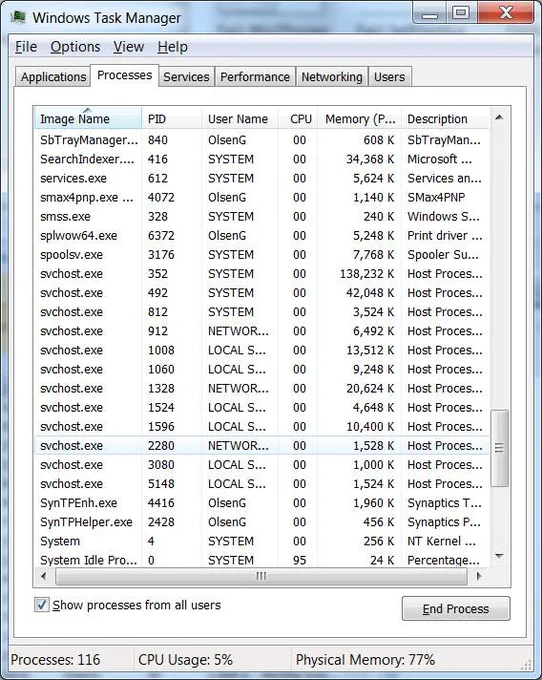Click the 34,368 K memory value
Screen dimensions: 542x680
370,159
